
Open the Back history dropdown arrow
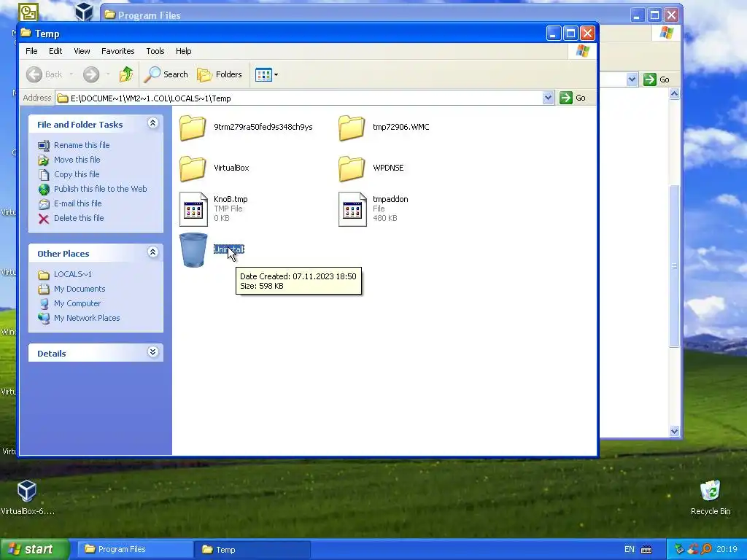pos(71,74)
